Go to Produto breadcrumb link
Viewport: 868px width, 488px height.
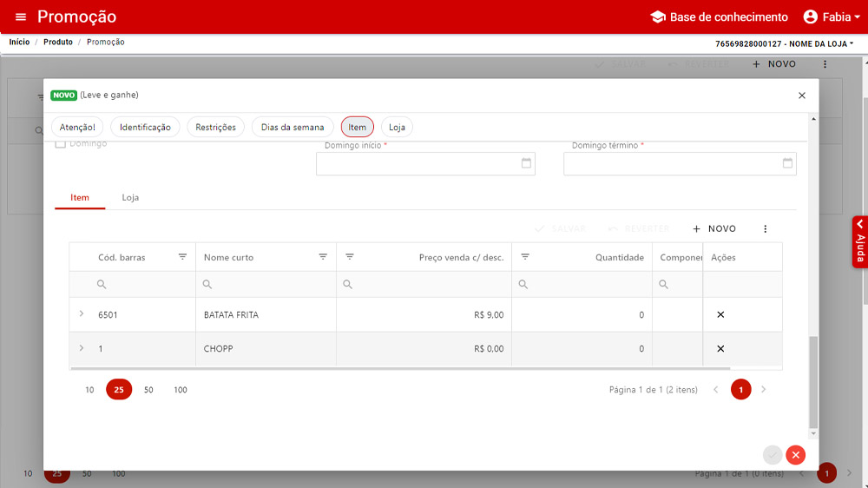58,42
